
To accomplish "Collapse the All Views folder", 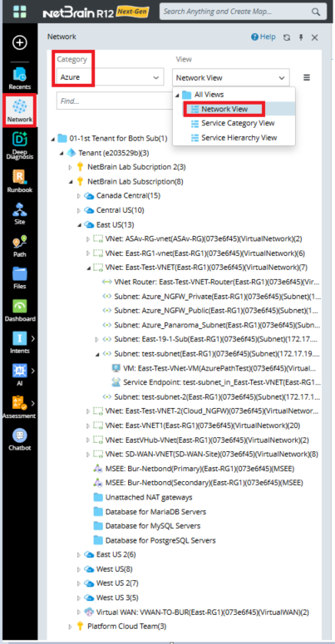I will coord(178,95).
